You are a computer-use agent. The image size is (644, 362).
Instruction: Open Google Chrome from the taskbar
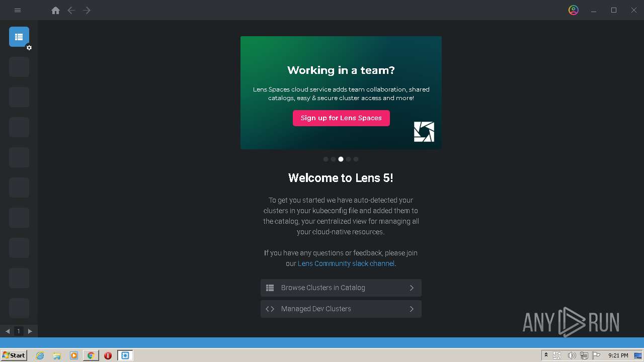[x=91, y=355]
